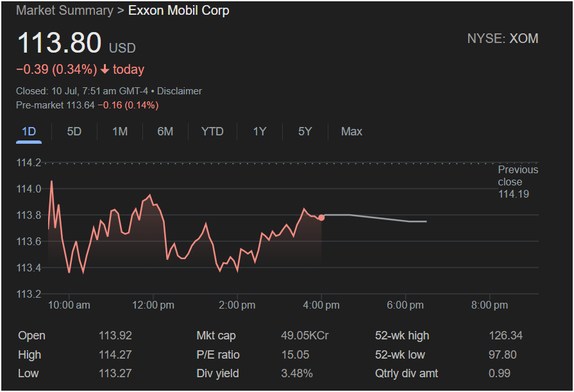Click the Closed: 10 Jul timestamp text
Screen dimensions: 574x392
(82, 91)
